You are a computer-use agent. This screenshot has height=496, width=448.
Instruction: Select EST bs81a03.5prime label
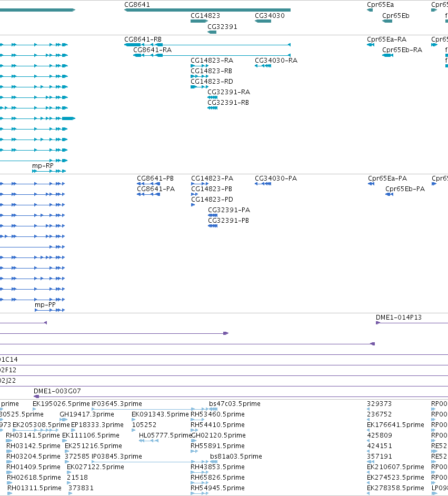point(236,457)
